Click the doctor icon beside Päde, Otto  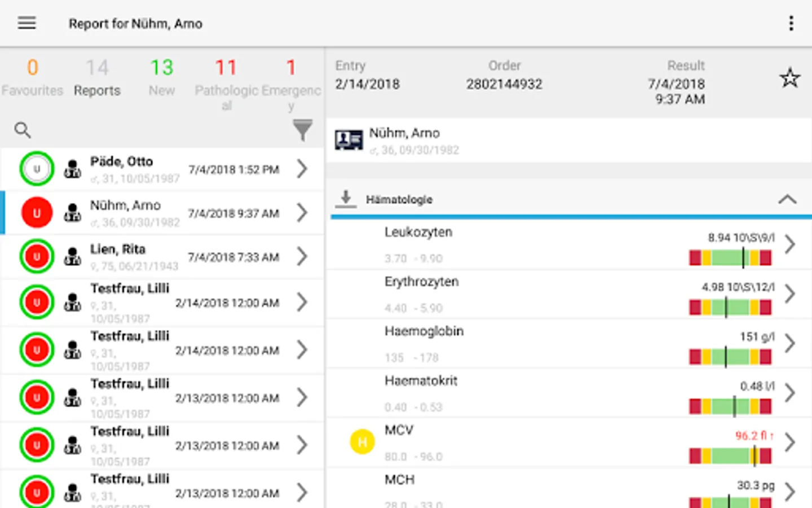[x=72, y=169]
